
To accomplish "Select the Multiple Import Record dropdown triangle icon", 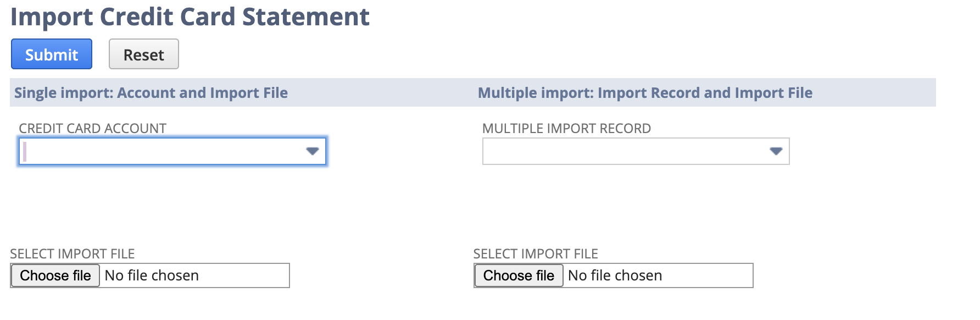I will coord(775,151).
